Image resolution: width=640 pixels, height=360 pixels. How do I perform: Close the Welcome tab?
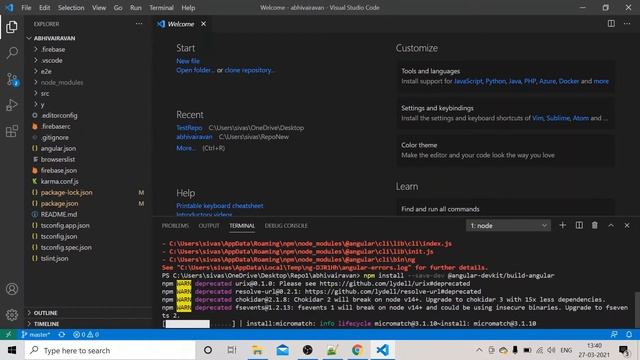point(203,24)
